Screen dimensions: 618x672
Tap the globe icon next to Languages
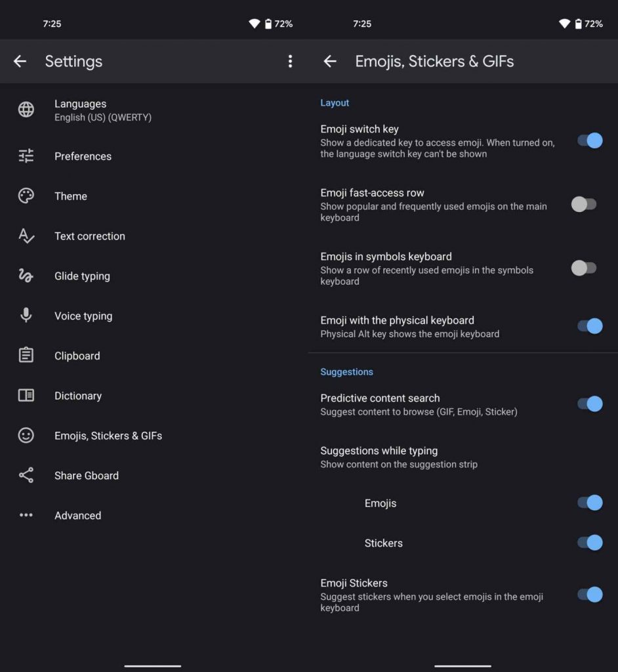click(26, 110)
